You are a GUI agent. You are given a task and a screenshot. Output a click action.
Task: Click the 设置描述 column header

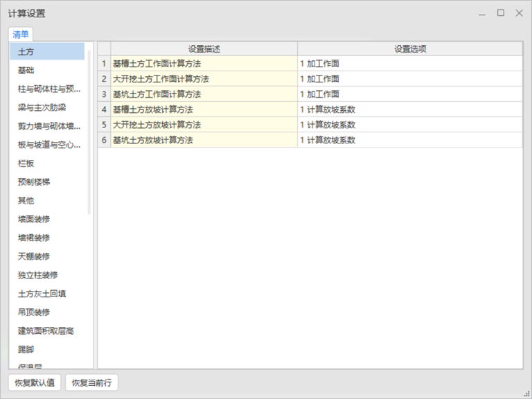tap(204, 48)
